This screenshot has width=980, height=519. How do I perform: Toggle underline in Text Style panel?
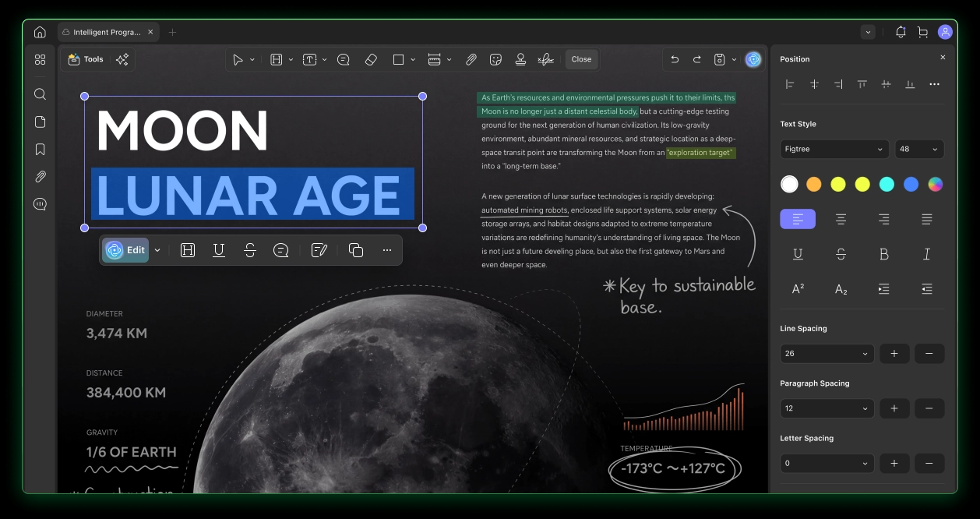[798, 254]
